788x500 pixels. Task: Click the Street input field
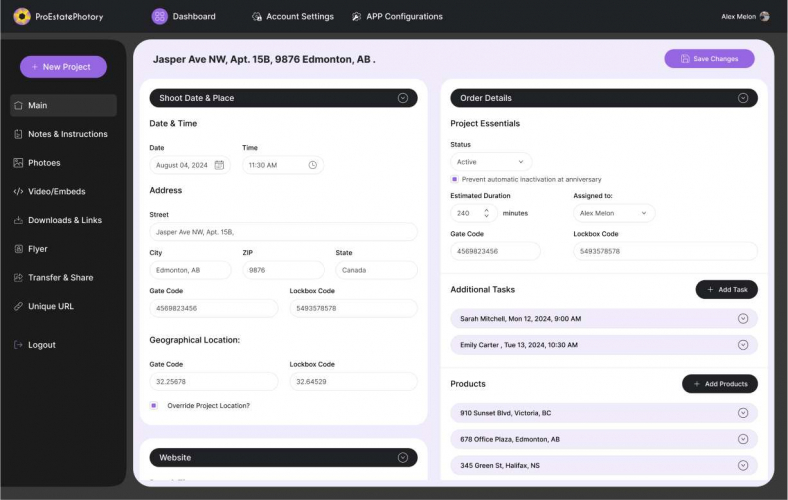click(283, 232)
